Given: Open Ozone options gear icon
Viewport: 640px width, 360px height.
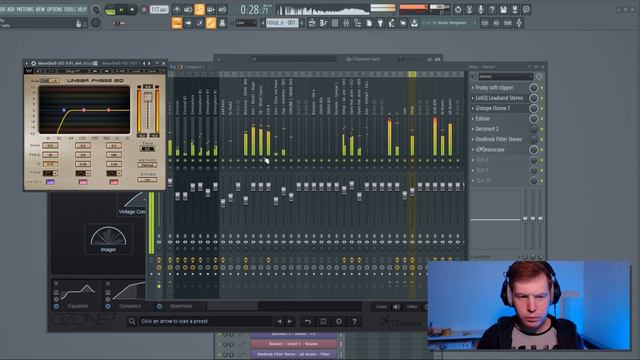Looking at the screenshot, I should point(338,322).
